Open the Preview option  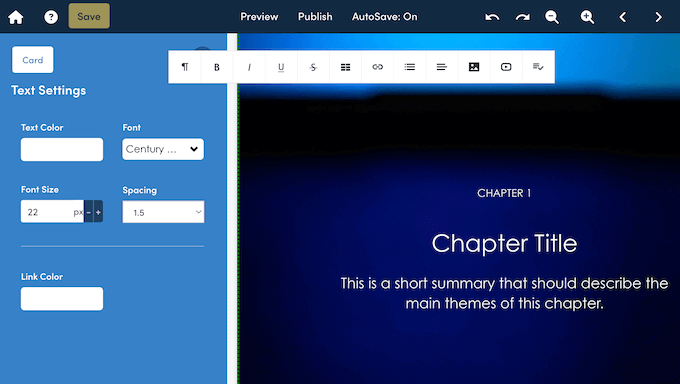[259, 16]
